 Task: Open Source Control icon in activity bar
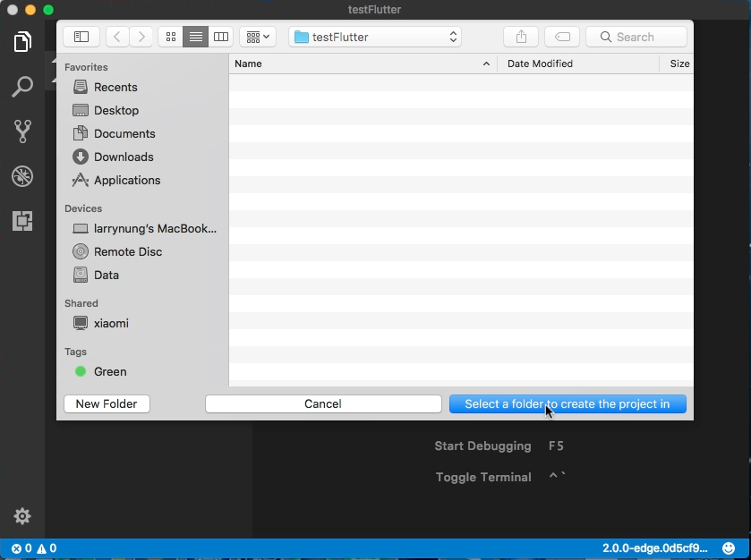click(x=22, y=132)
